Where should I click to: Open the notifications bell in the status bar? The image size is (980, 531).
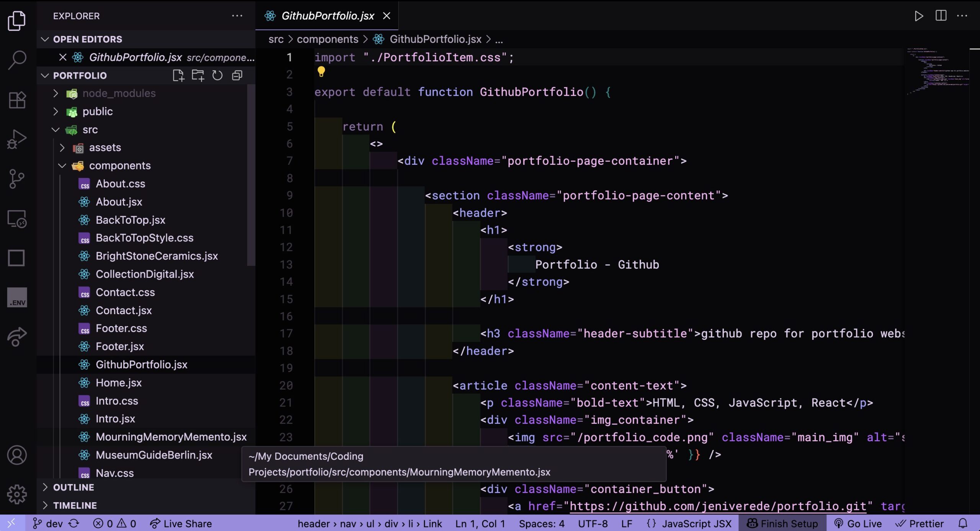coord(963,523)
